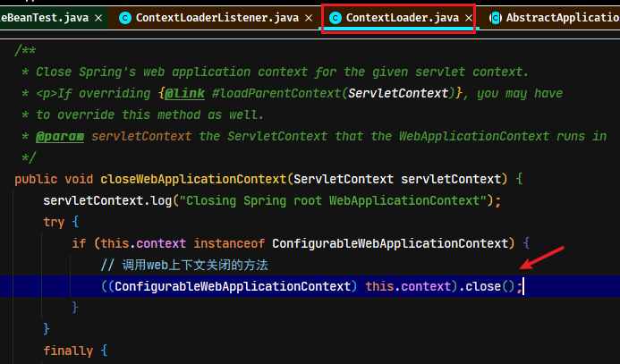This screenshot has width=620, height=364.
Task: Click the finally keyword
Action: point(68,351)
